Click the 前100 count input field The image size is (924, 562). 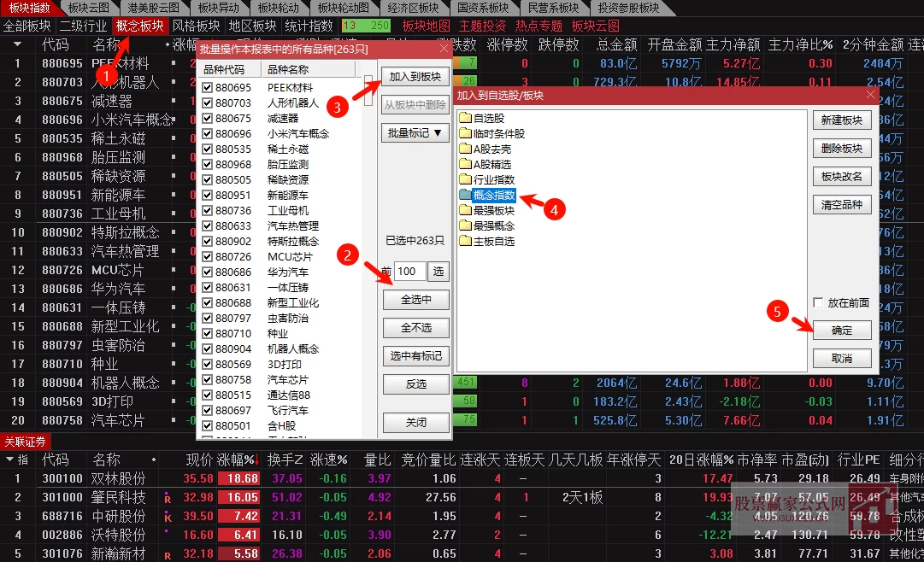[x=409, y=270]
